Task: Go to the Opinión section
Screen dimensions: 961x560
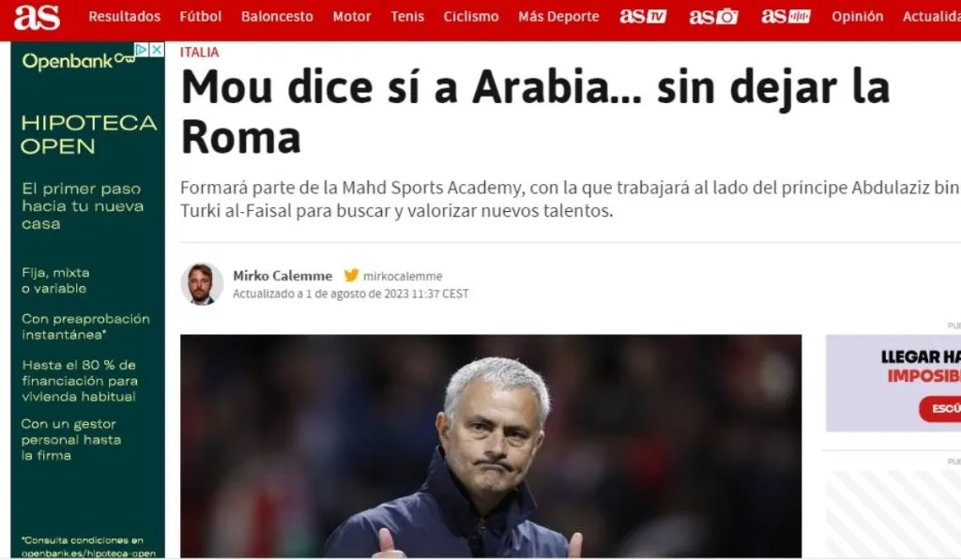Action: 858,17
